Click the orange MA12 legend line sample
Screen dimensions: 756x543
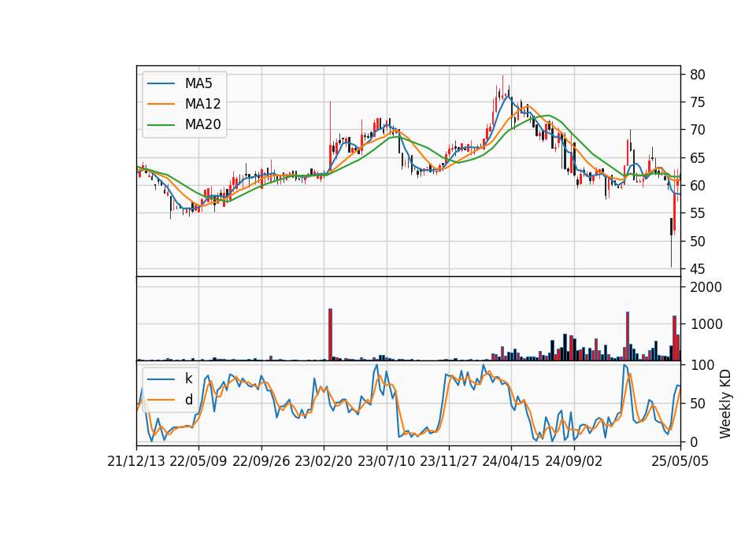coord(161,104)
